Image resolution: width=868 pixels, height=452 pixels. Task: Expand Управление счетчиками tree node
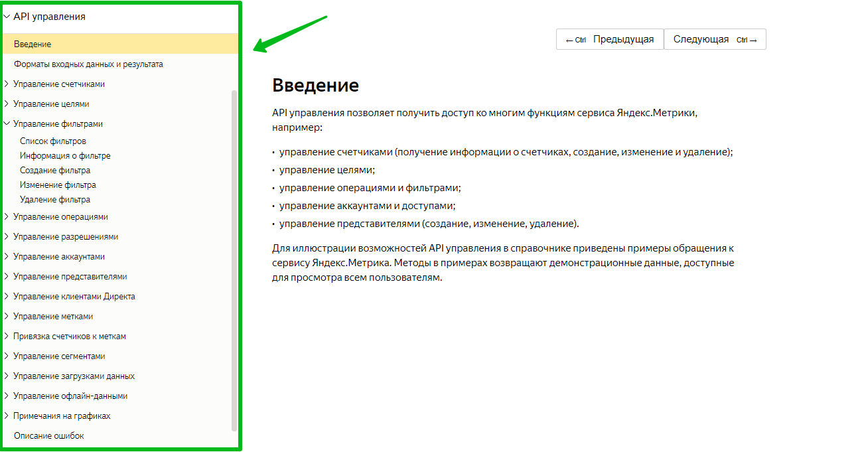[x=7, y=84]
